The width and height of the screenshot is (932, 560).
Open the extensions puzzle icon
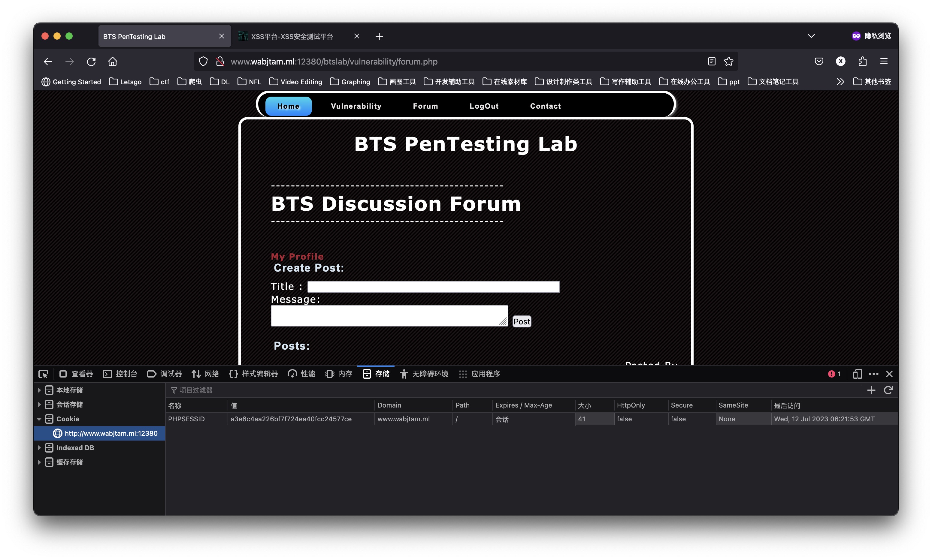[862, 62]
